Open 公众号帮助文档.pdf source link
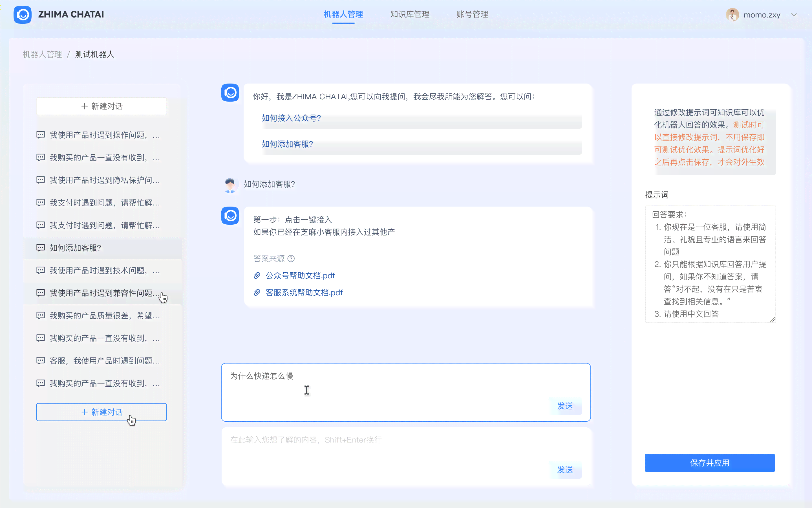 click(x=300, y=275)
